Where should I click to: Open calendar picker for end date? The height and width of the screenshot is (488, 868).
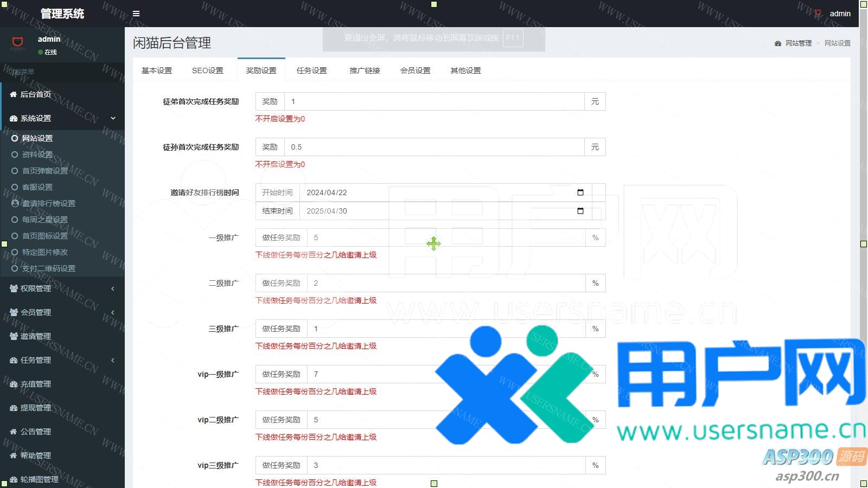[580, 211]
